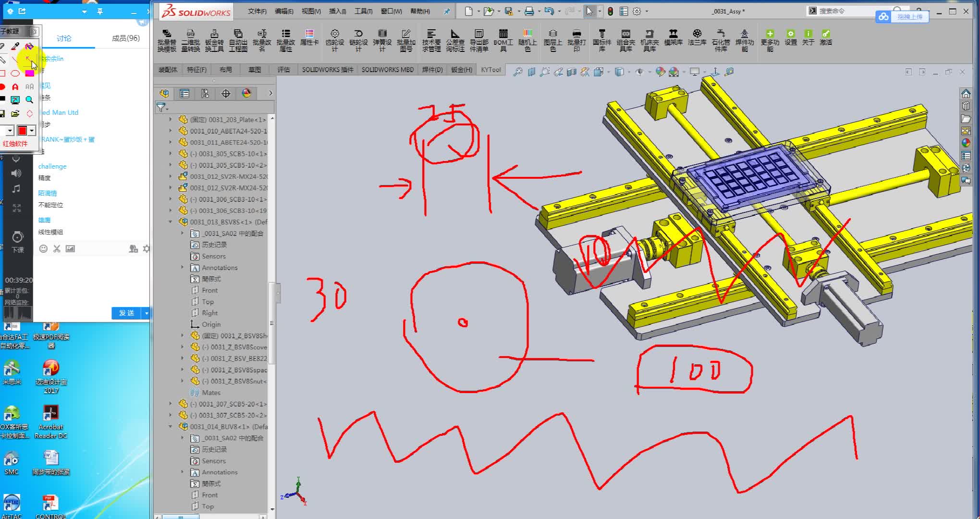This screenshot has height=519, width=980.
Task: Open the 工具(T) menu
Action: pyautogui.click(x=363, y=11)
